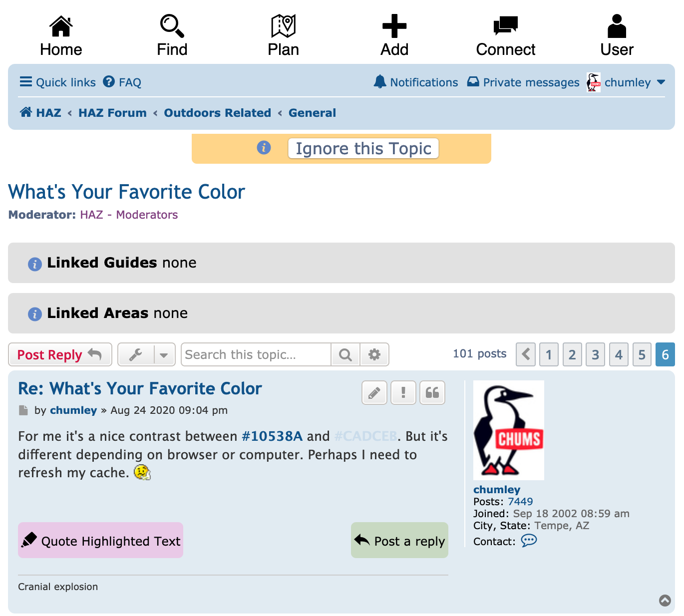Jump to top with arrow icon
This screenshot has height=616, width=684.
(x=665, y=600)
